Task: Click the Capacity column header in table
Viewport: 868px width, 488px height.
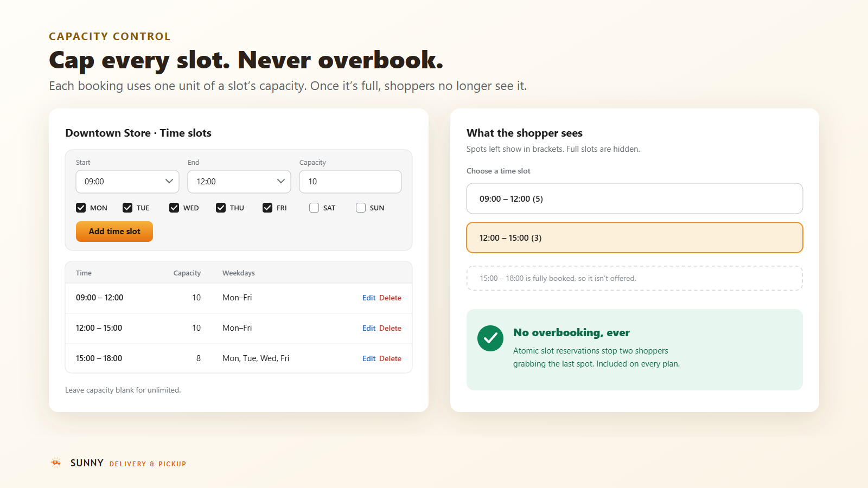Action: [x=187, y=273]
